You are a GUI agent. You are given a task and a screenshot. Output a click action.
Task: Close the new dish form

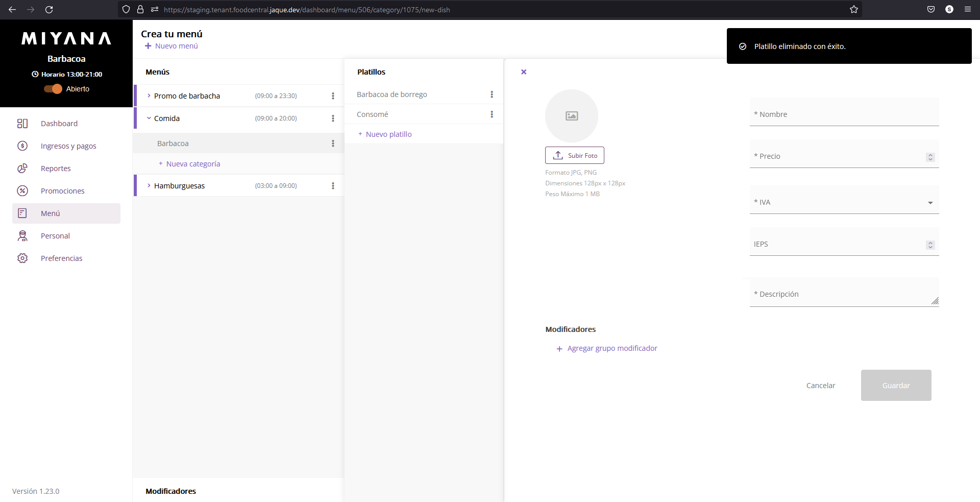tap(524, 72)
